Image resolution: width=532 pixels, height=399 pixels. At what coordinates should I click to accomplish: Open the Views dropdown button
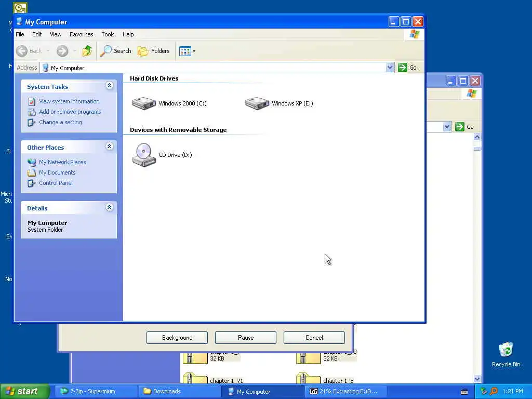187,51
